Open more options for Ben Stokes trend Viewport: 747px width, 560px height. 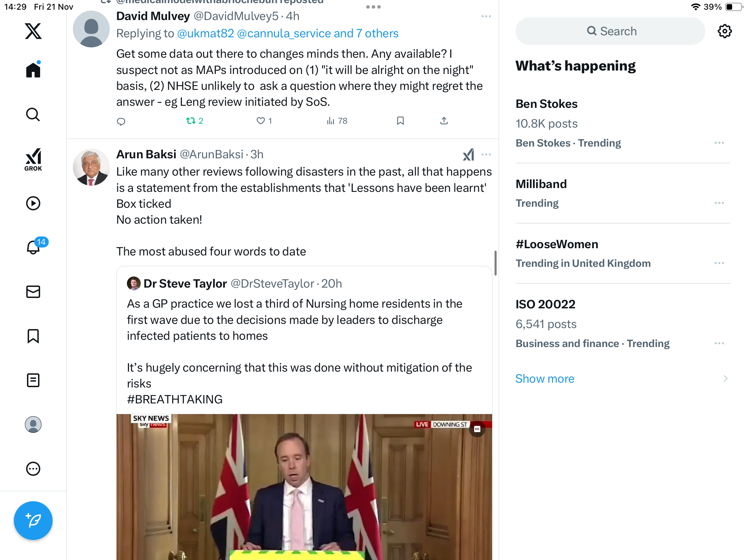pyautogui.click(x=719, y=143)
